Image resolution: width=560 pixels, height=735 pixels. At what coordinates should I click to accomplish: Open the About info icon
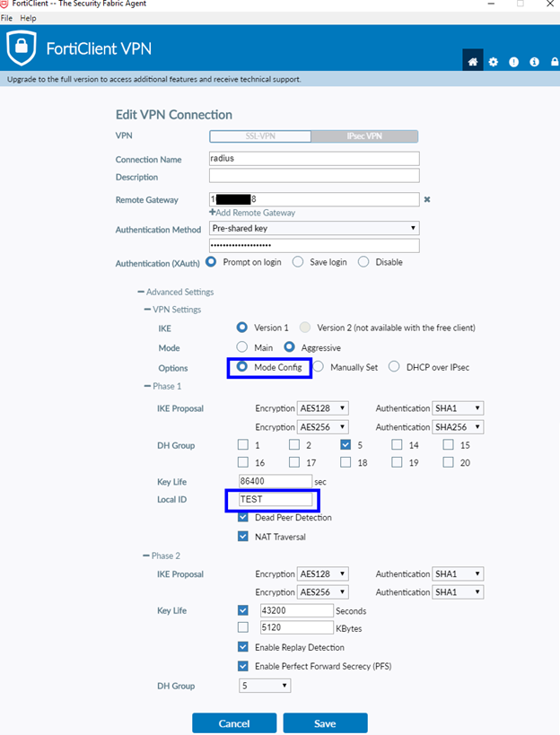[x=534, y=62]
